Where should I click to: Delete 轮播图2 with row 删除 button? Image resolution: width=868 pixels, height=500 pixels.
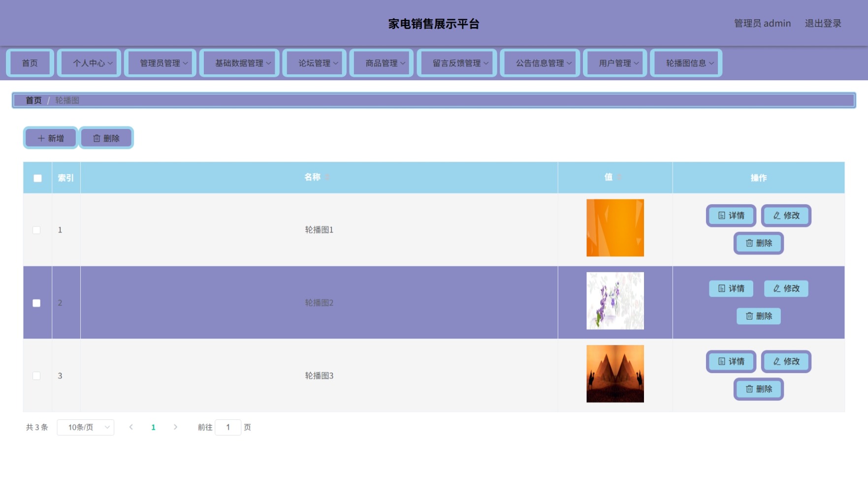click(759, 316)
